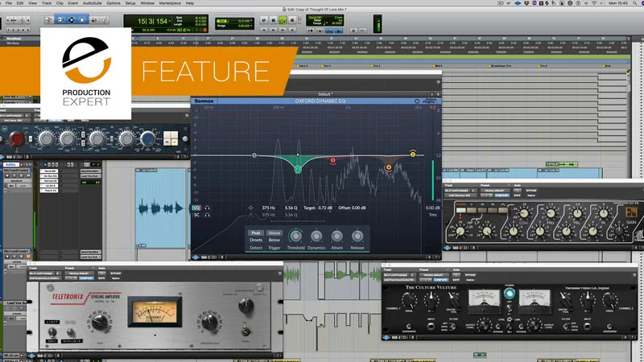
Task: Select the Grabber hand tool
Action: click(83, 19)
